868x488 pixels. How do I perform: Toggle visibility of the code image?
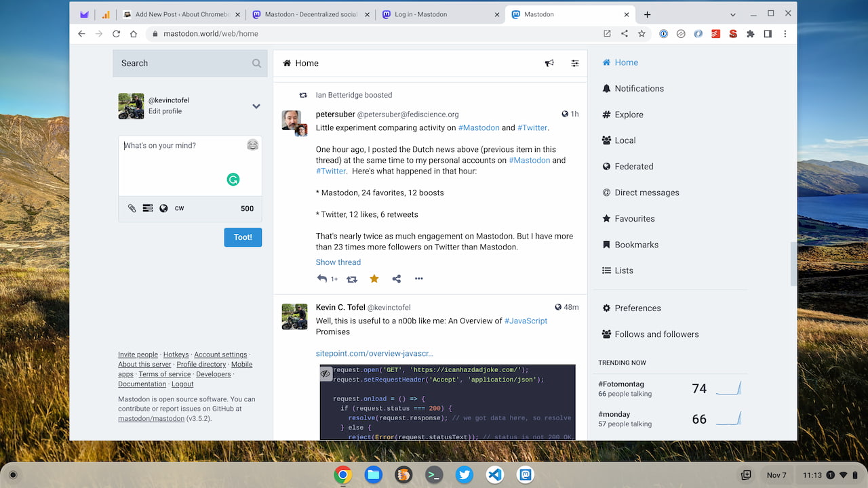pyautogui.click(x=326, y=373)
